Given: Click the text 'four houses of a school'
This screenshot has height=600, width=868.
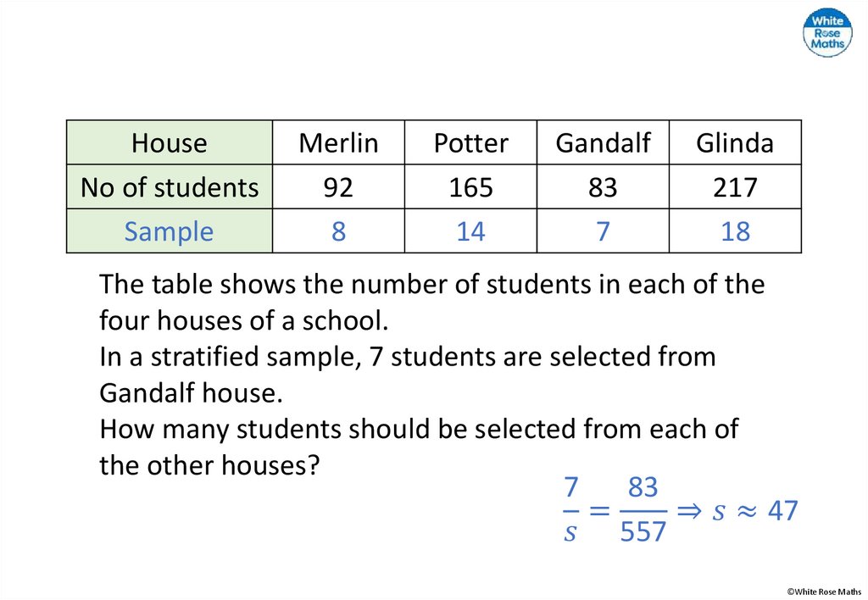Looking at the screenshot, I should pos(243,321).
